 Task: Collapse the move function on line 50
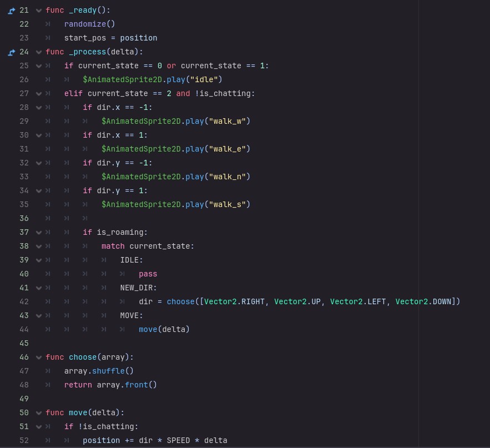(x=39, y=413)
